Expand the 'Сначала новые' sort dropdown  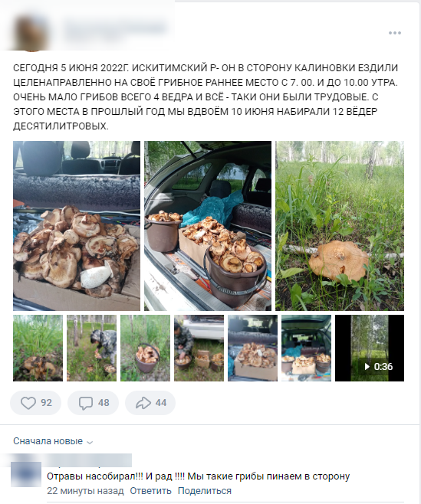tap(53, 441)
